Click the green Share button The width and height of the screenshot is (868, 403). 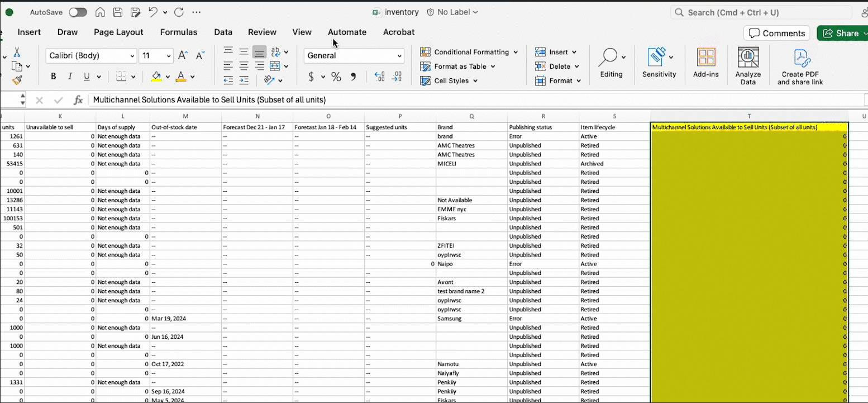[842, 33]
